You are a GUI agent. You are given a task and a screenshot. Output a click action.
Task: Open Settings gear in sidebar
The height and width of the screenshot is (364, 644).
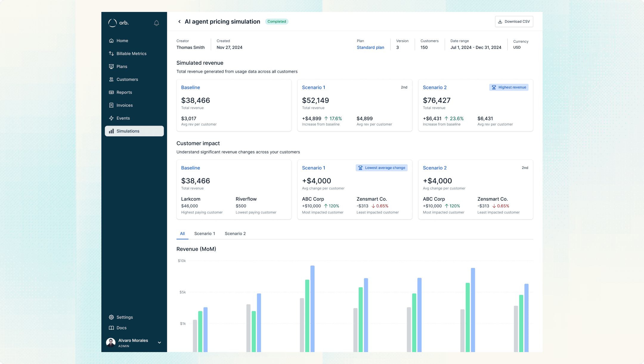112,317
